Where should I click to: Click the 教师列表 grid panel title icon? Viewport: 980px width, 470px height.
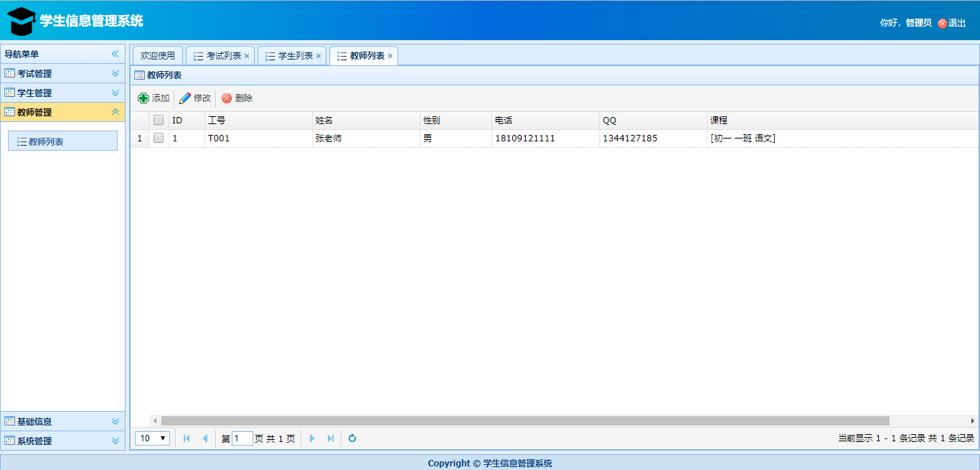coord(140,75)
